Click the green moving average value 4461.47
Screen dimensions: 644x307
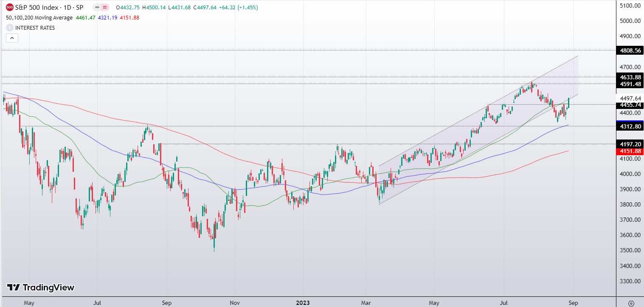85,17
